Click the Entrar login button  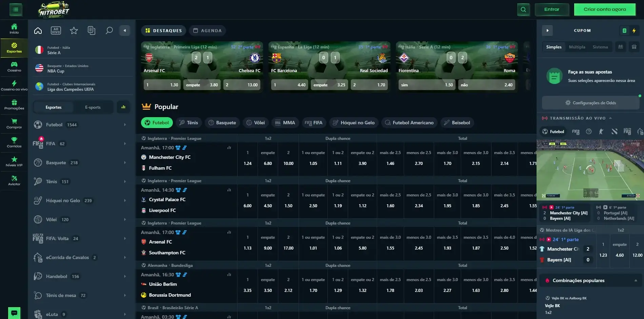coord(551,9)
